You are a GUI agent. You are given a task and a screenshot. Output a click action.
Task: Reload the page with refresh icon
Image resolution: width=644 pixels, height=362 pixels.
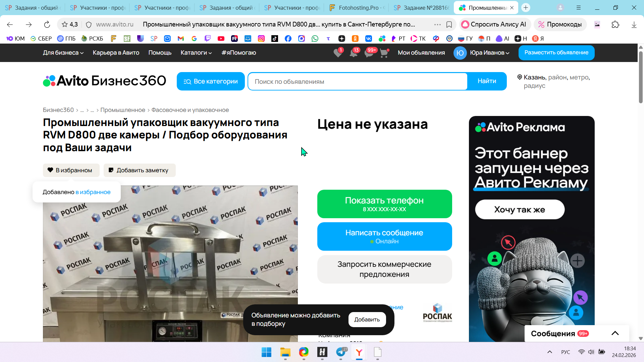[x=47, y=24]
